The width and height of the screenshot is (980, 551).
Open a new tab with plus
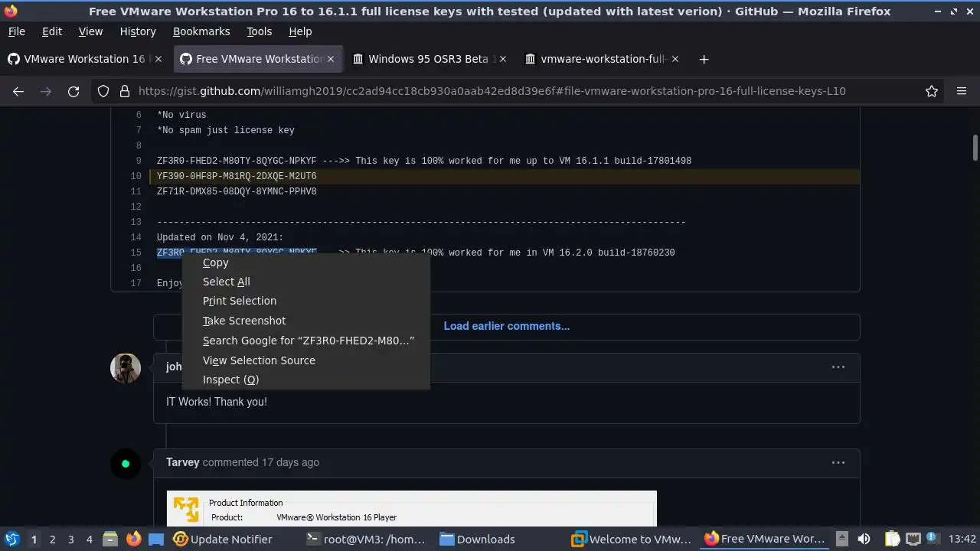[x=704, y=59]
